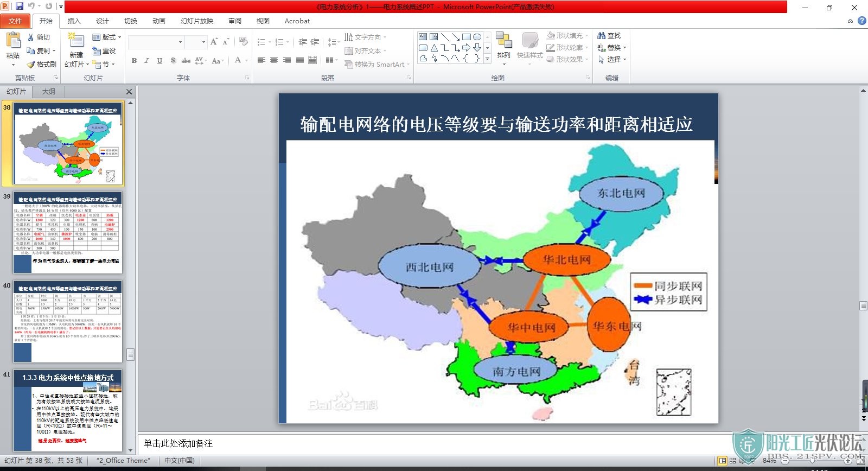The width and height of the screenshot is (868, 471).
Task: Switch to the Design (设计) tab
Action: [102, 21]
